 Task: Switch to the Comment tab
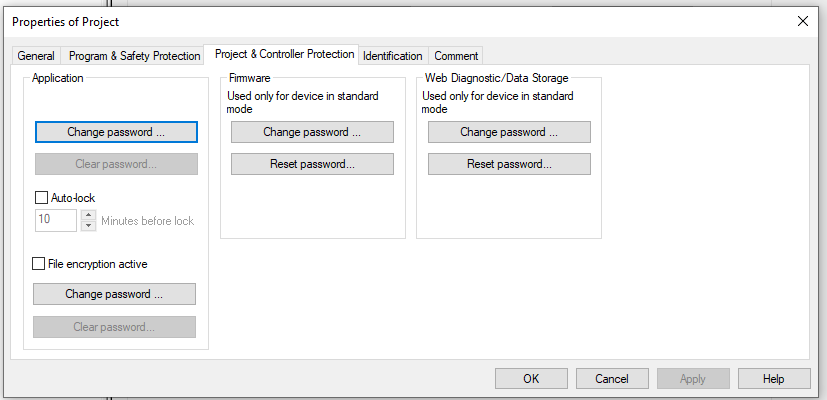click(x=456, y=56)
